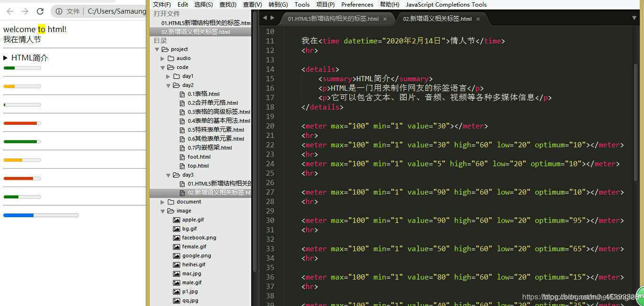Open the Preferences menu
The image size is (644, 306).
[357, 4]
